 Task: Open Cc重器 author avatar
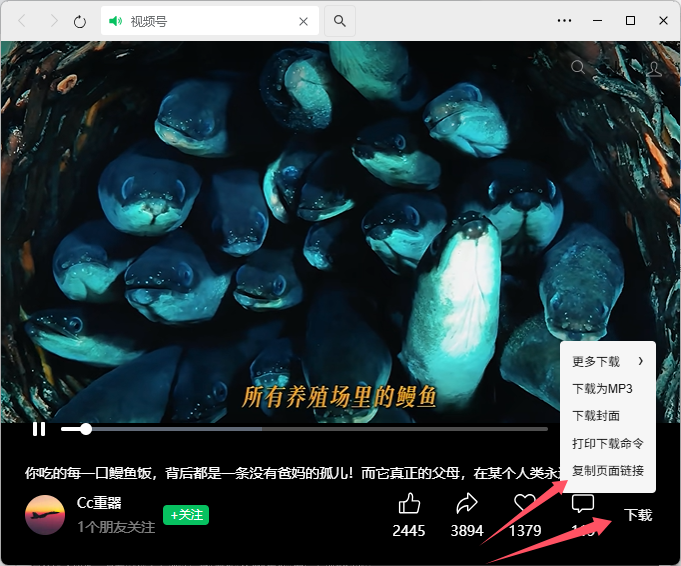click(45, 514)
